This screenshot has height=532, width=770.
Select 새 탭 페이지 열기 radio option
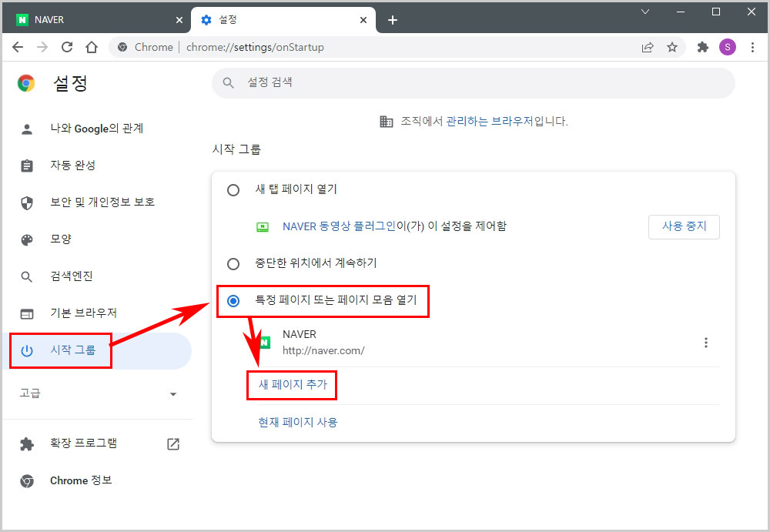coord(233,190)
